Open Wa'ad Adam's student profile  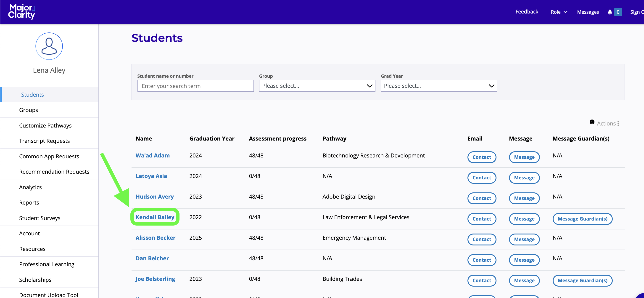153,155
